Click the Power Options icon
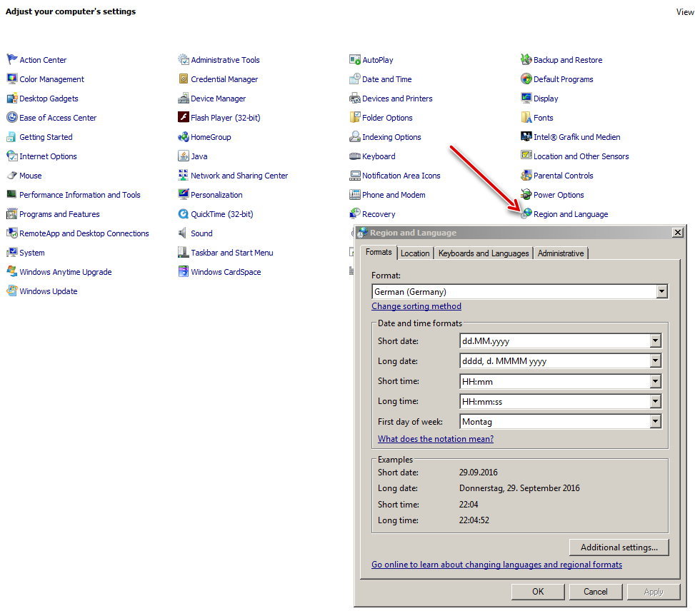This screenshot has height=616, width=695. [526, 195]
